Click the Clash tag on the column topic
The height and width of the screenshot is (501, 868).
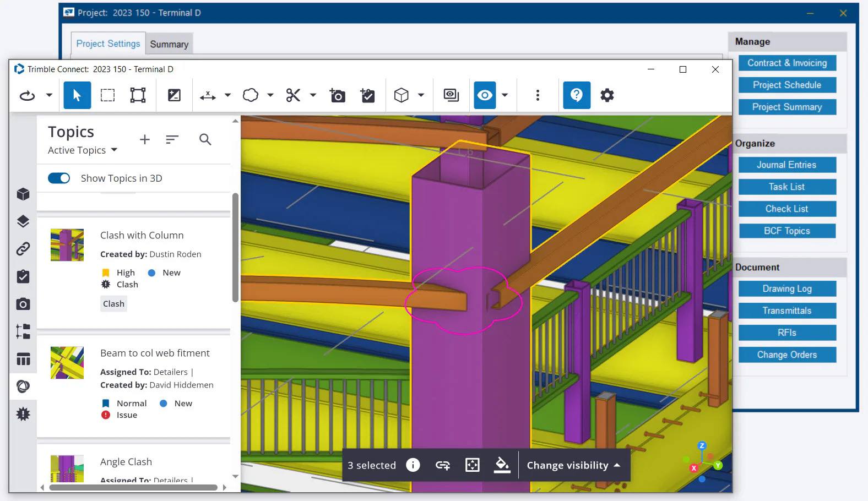click(x=113, y=304)
